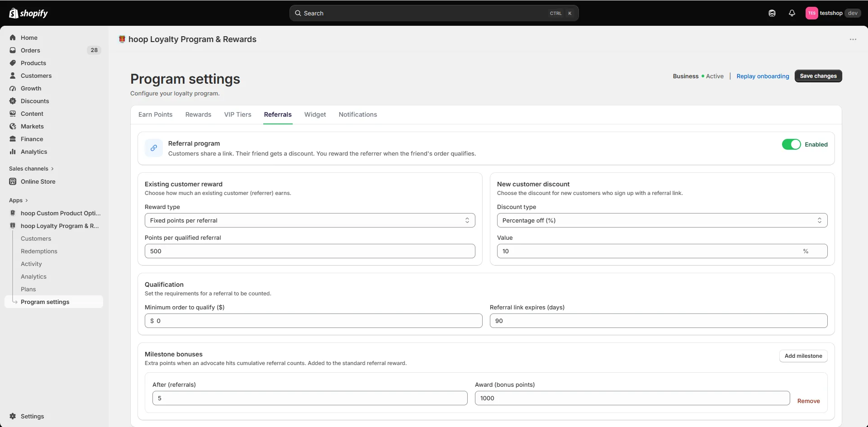The height and width of the screenshot is (427, 868).
Task: Click the Orders icon in sidebar
Action: click(x=13, y=50)
